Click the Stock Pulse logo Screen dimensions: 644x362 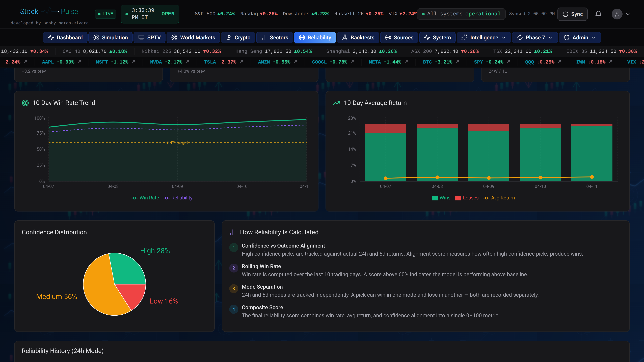point(49,12)
